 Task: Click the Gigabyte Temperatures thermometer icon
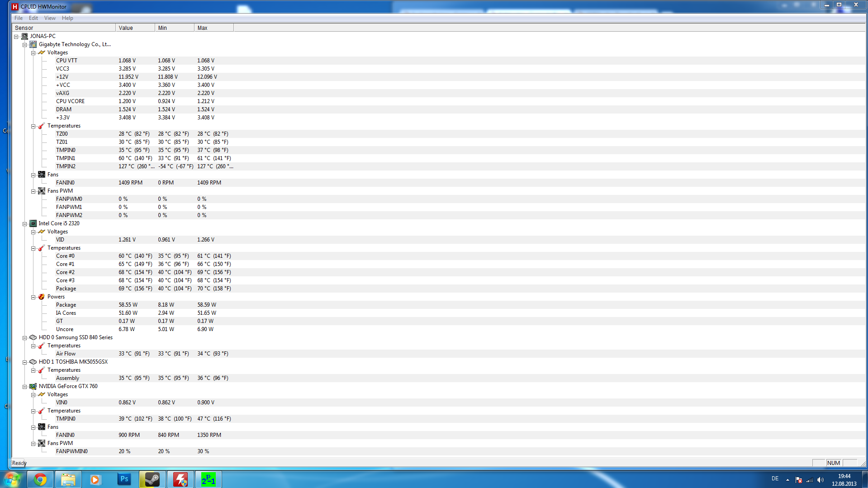[x=42, y=126]
